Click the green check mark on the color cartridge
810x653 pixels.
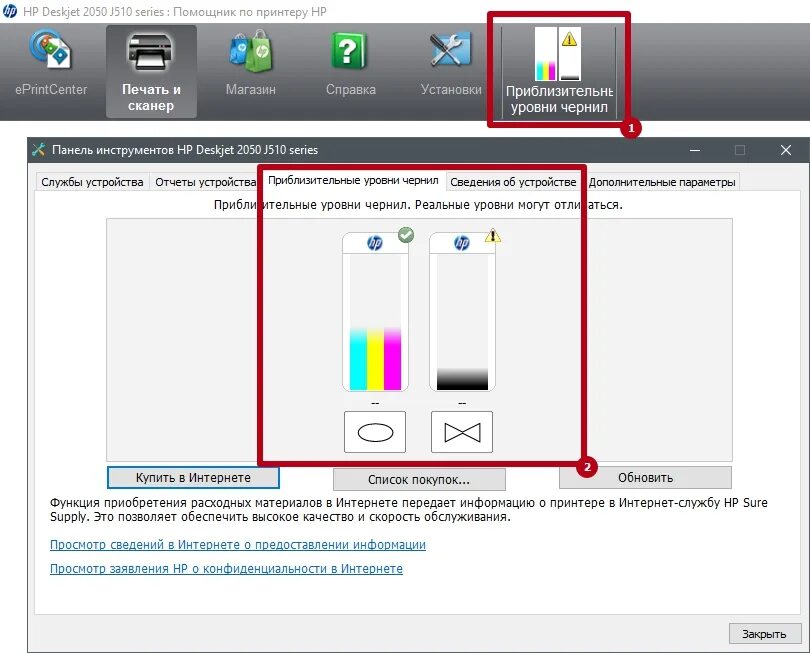(406, 235)
